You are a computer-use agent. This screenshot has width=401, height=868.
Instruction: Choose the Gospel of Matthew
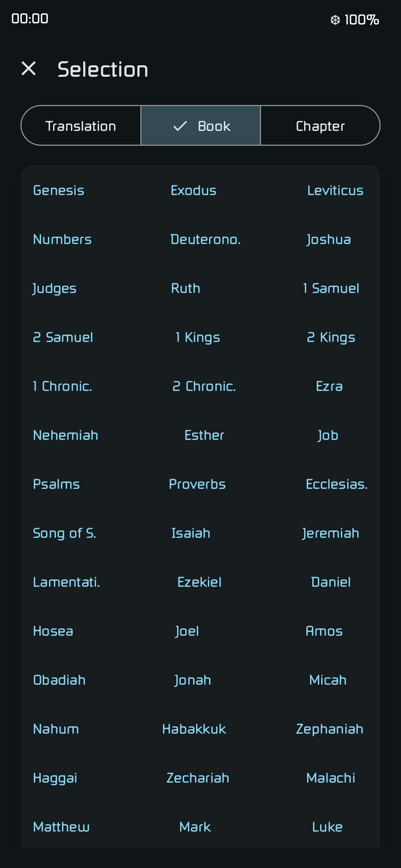[x=61, y=827]
